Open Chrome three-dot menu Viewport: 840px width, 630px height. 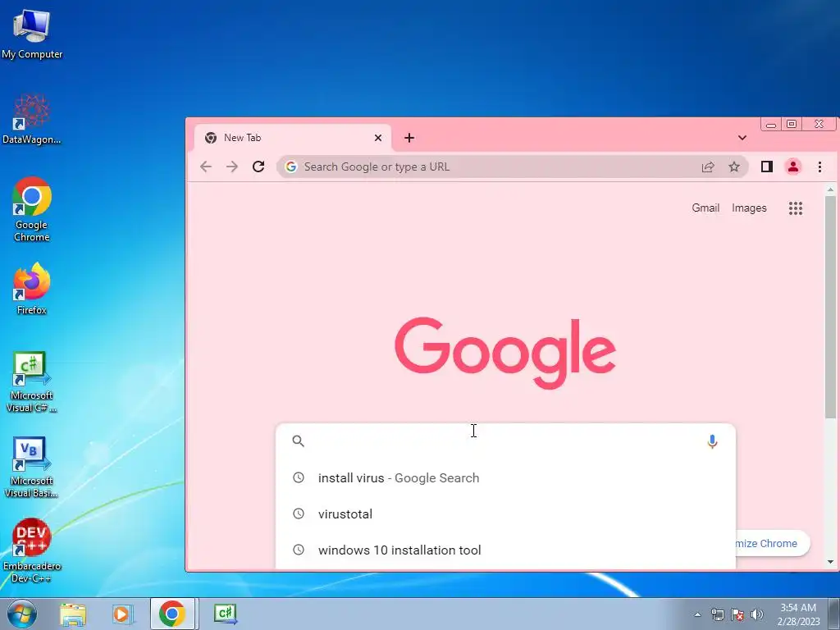819,167
